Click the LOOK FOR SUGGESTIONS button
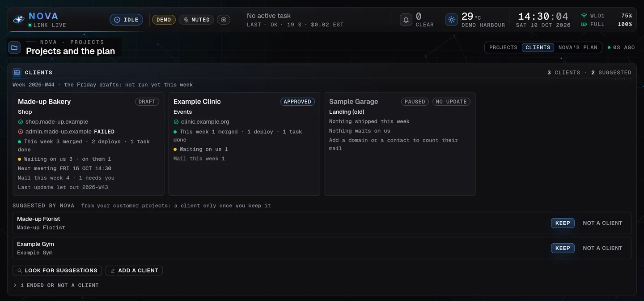The image size is (644, 301). tap(57, 271)
